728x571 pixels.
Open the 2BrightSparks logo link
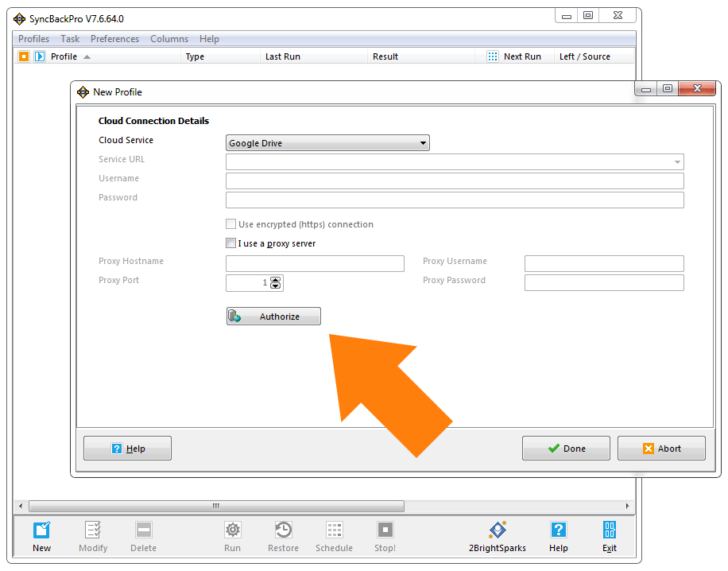pyautogui.click(x=498, y=530)
